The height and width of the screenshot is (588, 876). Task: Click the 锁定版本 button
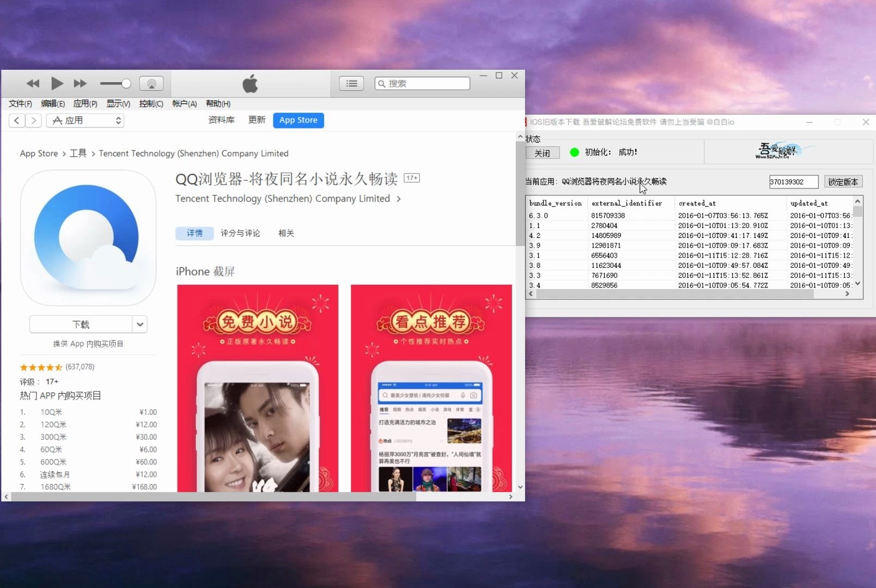click(843, 182)
